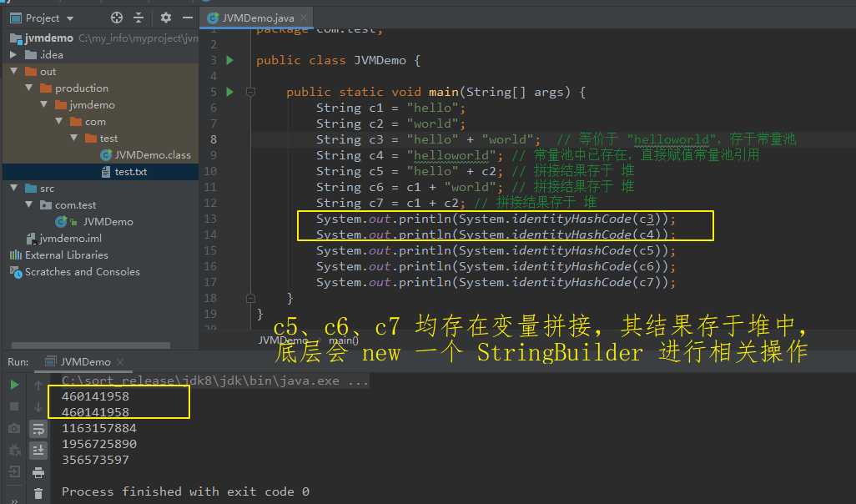Image resolution: width=856 pixels, height=504 pixels.
Task: Close the JVMDemo run tab
Action: pyautogui.click(x=120, y=361)
